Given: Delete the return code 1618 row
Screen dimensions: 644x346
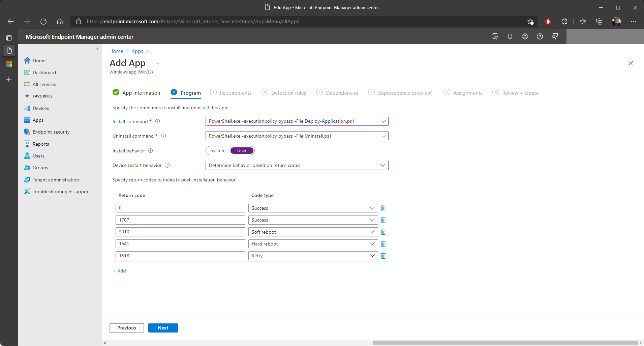Looking at the screenshot, I should coord(383,256).
